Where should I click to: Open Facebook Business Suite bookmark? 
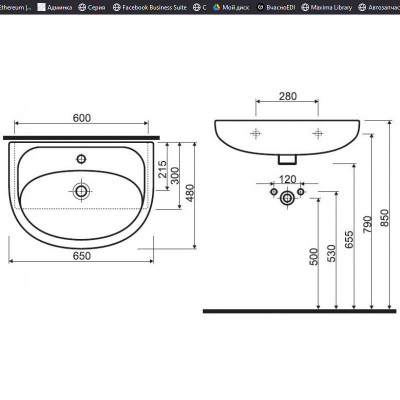point(150,7)
